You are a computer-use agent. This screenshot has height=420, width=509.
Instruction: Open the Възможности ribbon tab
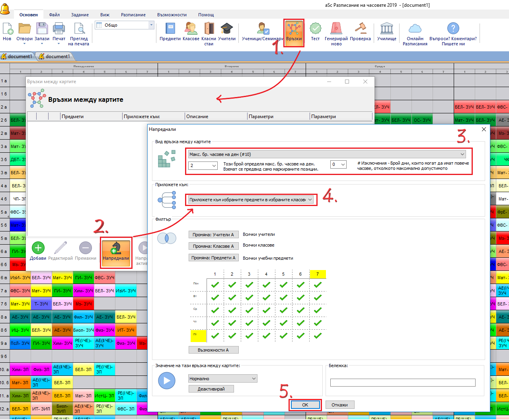tap(172, 15)
